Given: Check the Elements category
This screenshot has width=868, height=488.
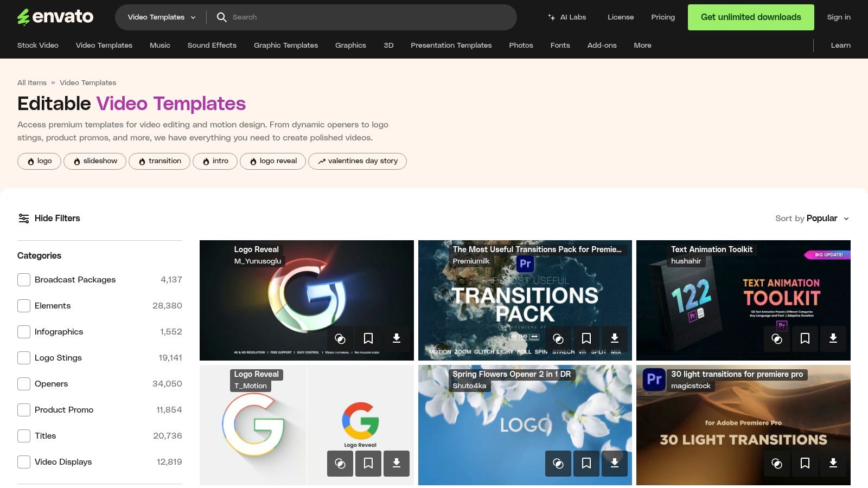Looking at the screenshot, I should tap(24, 306).
